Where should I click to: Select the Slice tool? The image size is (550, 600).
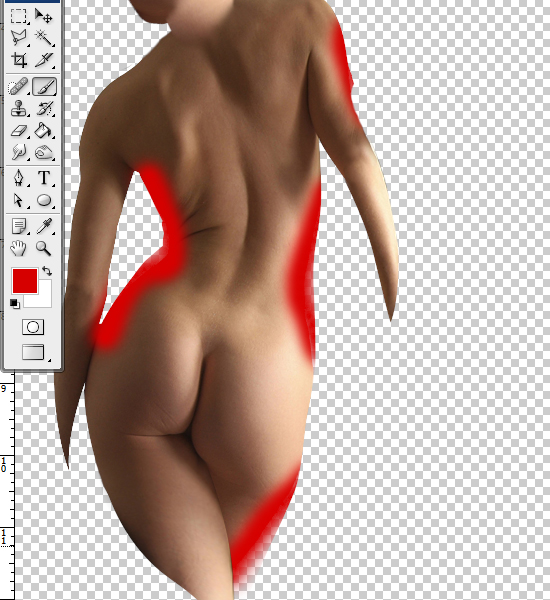click(44, 60)
